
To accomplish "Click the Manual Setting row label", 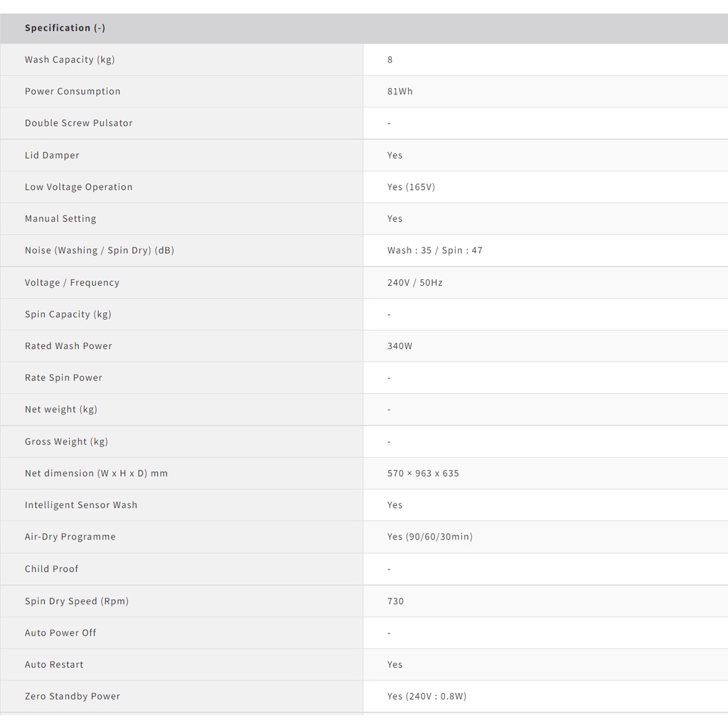I will [60, 219].
